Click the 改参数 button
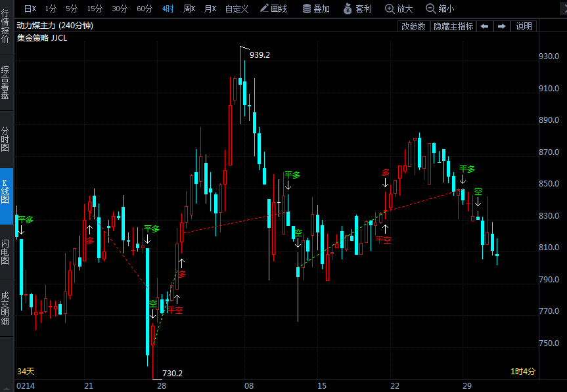The image size is (567, 392). [x=414, y=26]
